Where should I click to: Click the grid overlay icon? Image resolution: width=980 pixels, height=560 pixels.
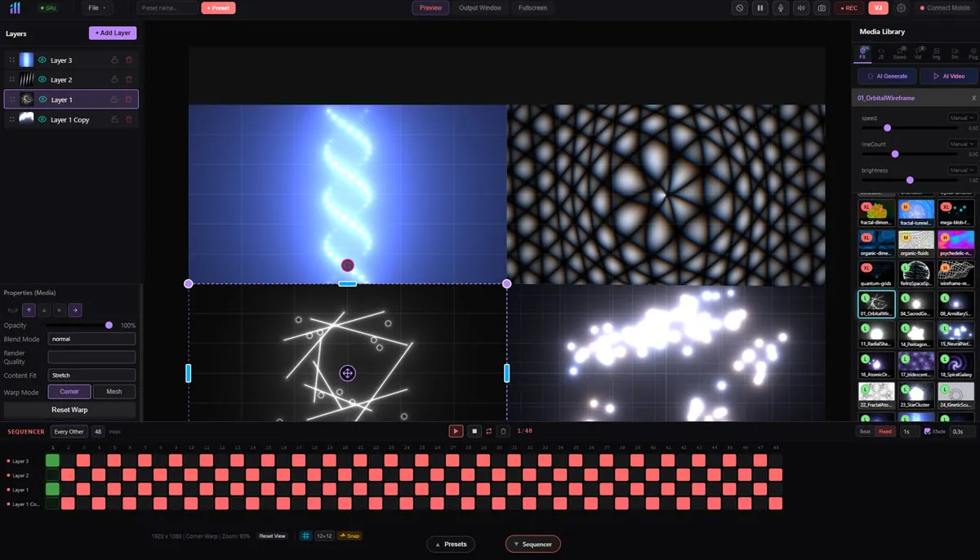305,536
